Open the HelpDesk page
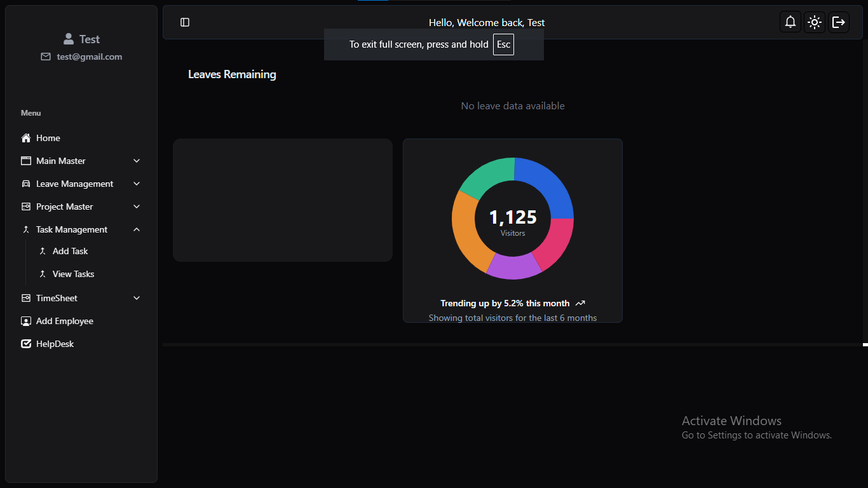Image resolution: width=868 pixels, height=488 pixels. [55, 344]
